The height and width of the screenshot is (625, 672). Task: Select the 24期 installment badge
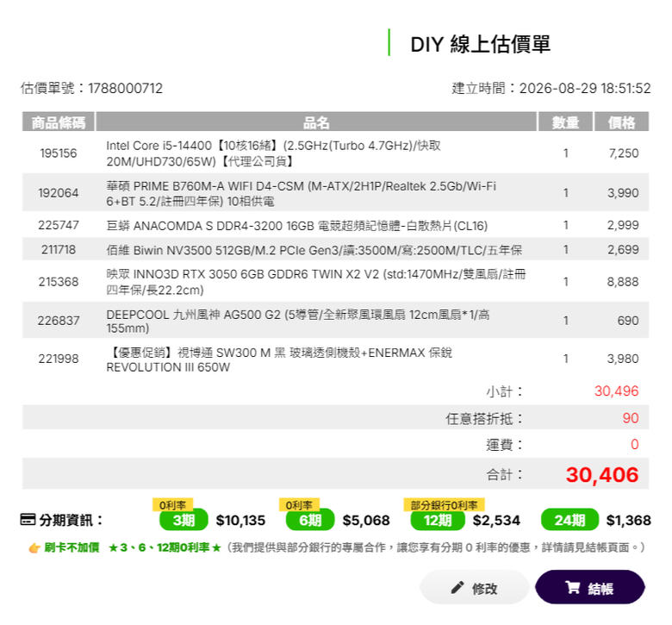569,520
